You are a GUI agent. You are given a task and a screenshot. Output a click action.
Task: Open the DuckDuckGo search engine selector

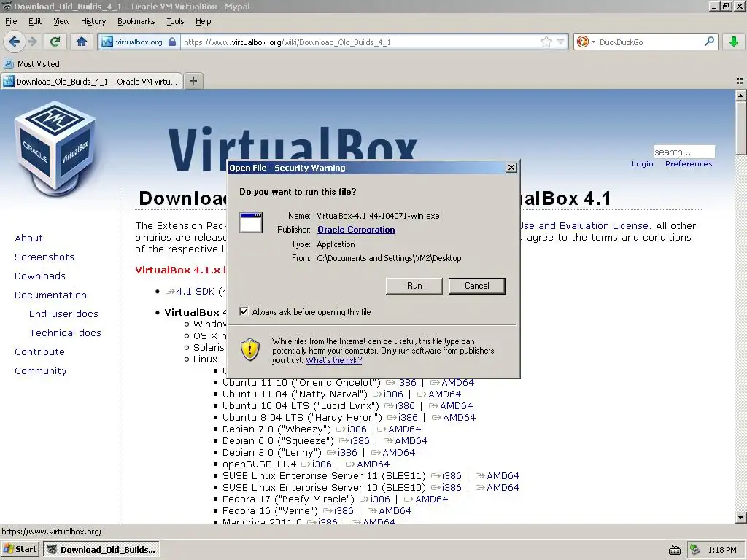[x=586, y=42]
